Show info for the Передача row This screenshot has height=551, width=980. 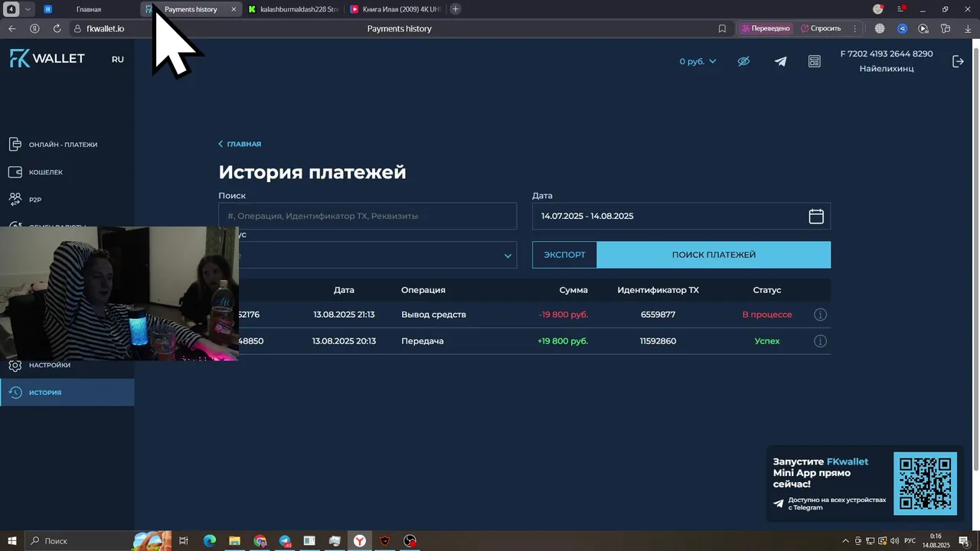(820, 341)
